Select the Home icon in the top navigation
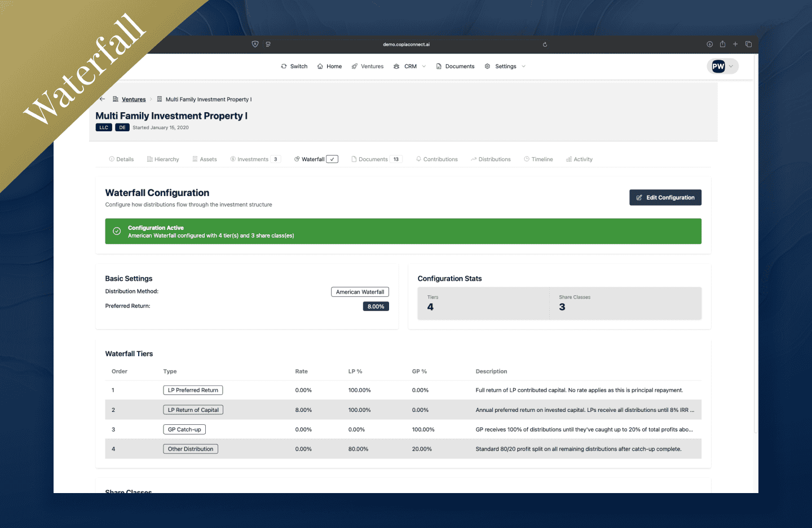This screenshot has height=528, width=812. (x=320, y=66)
